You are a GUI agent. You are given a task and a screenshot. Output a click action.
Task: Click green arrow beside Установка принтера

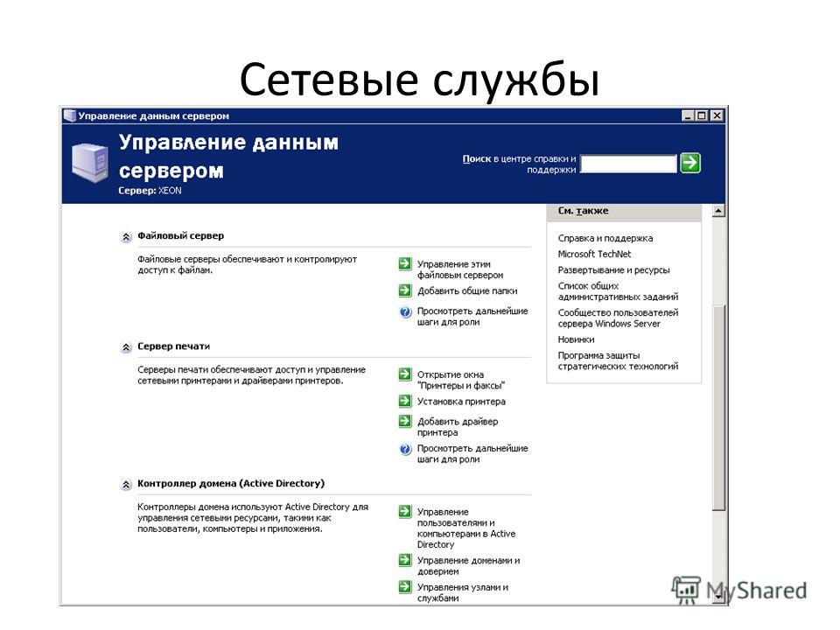tap(405, 401)
